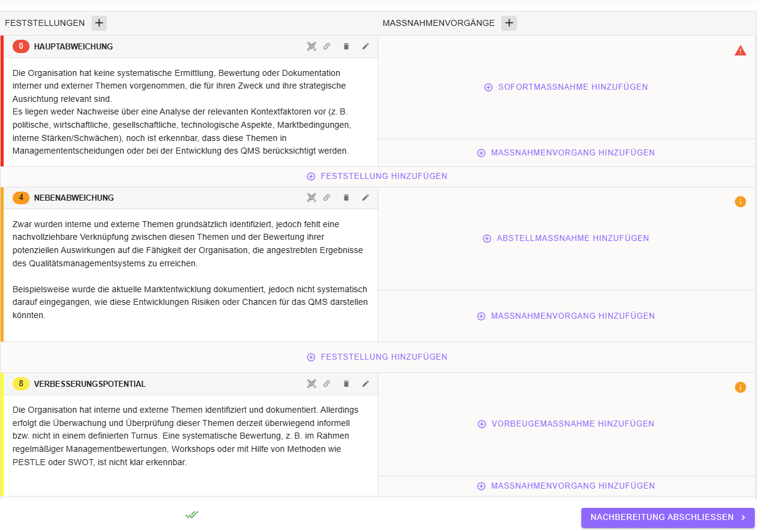Click the green double checkmark icon

tap(192, 515)
